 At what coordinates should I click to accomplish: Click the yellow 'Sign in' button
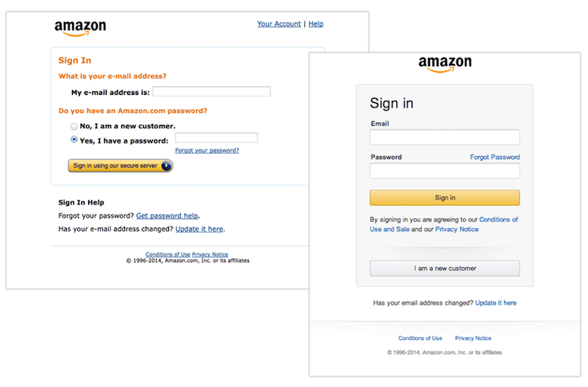click(x=445, y=198)
